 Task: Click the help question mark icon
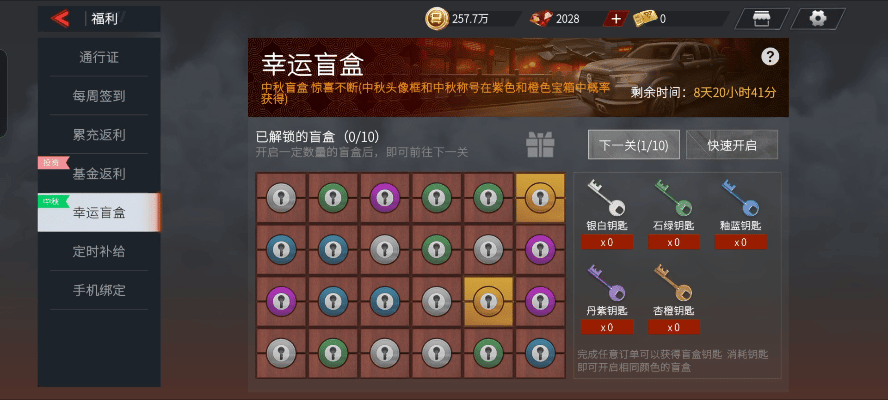coord(770,56)
